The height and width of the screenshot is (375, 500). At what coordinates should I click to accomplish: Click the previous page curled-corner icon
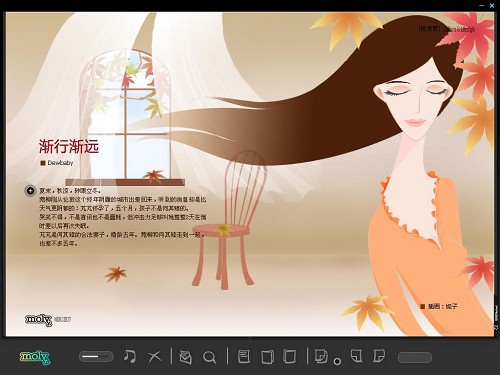(356, 356)
